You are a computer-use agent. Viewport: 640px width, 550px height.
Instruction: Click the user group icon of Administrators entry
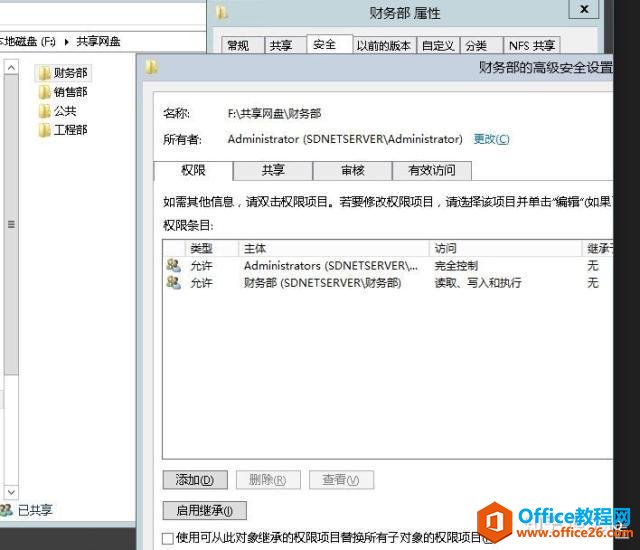pos(173,266)
